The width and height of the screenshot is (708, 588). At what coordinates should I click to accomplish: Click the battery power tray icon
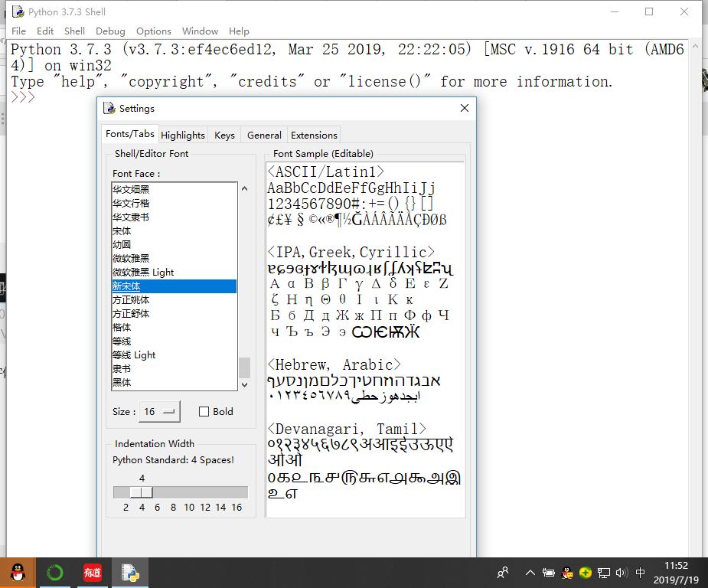click(549, 573)
